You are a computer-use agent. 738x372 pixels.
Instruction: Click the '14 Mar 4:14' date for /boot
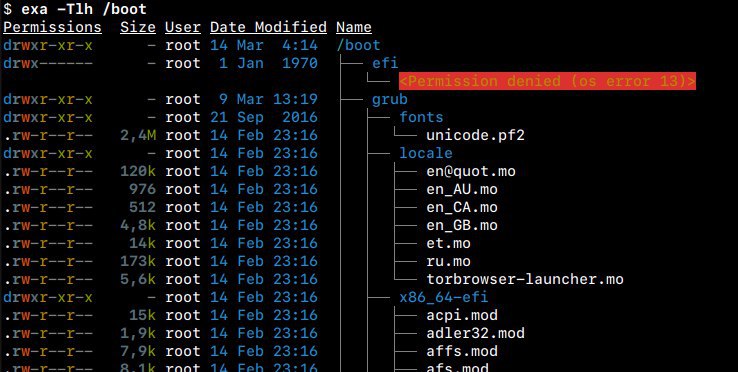[264, 46]
